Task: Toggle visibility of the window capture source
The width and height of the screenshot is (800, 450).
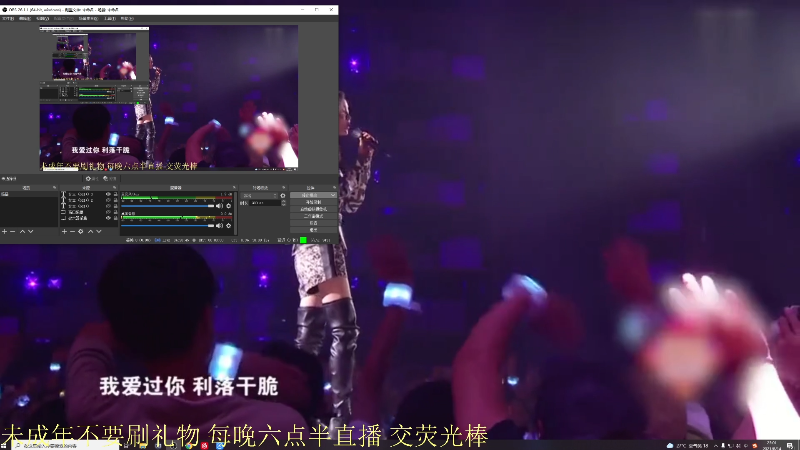Action: coord(108,212)
